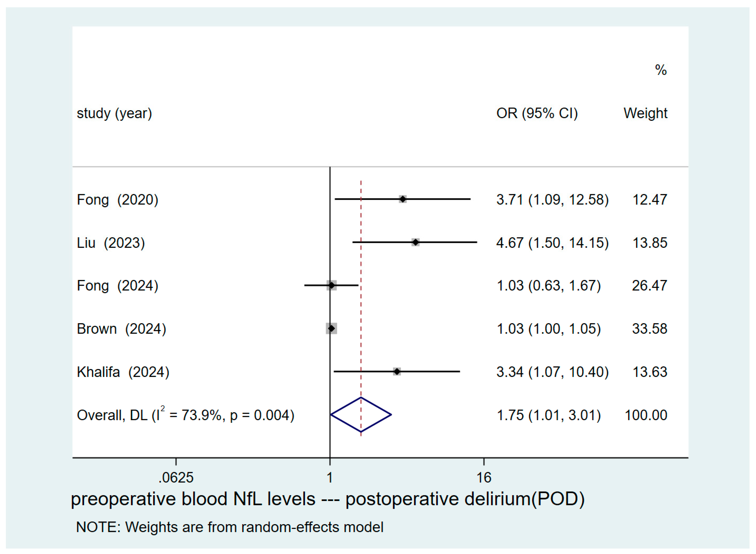Screen dimensions: 756x554
Task: Click the Fong (2024) study label
Action: click(x=117, y=286)
